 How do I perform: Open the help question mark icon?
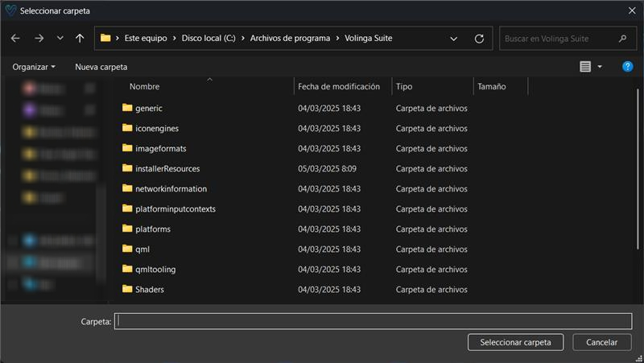(627, 67)
